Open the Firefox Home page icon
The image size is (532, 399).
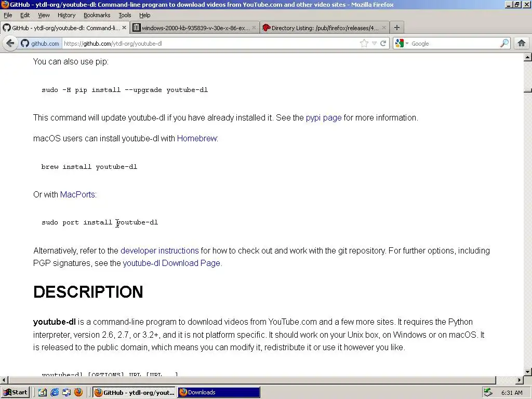pos(522,44)
